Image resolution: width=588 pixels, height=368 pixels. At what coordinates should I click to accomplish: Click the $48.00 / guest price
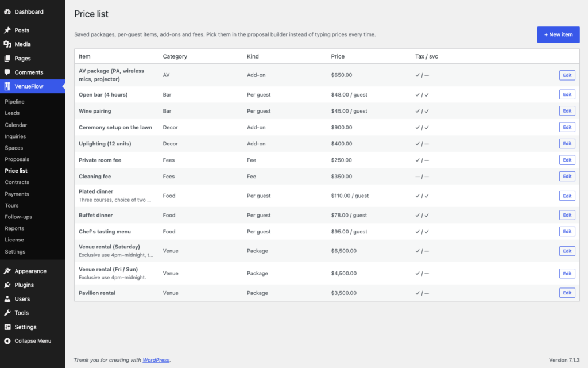click(349, 95)
